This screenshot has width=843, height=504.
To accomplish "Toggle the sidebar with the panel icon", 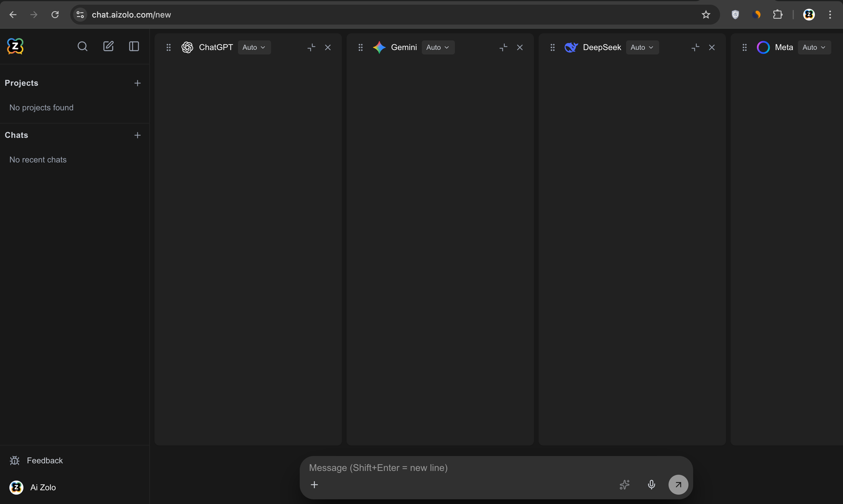I will [x=134, y=47].
